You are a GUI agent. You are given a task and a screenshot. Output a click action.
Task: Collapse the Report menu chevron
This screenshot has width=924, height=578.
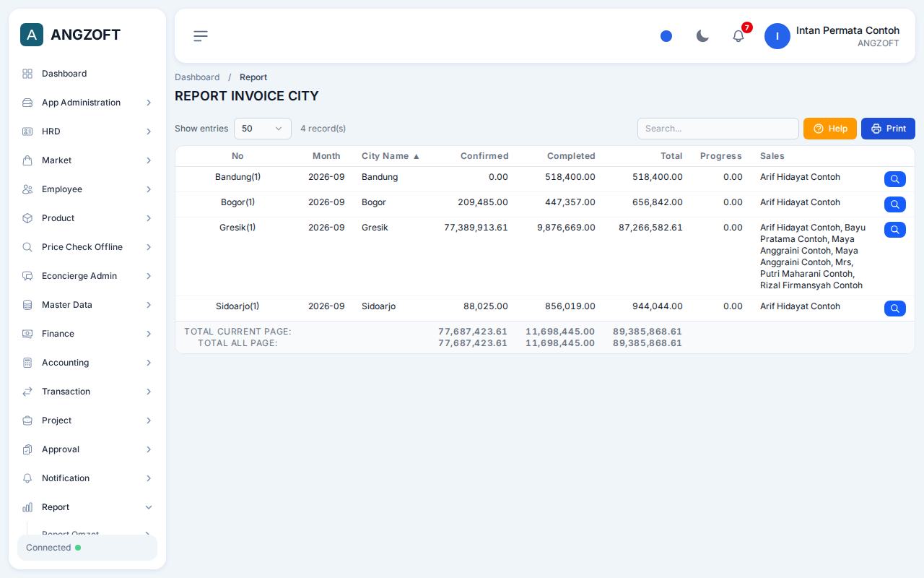tap(149, 507)
